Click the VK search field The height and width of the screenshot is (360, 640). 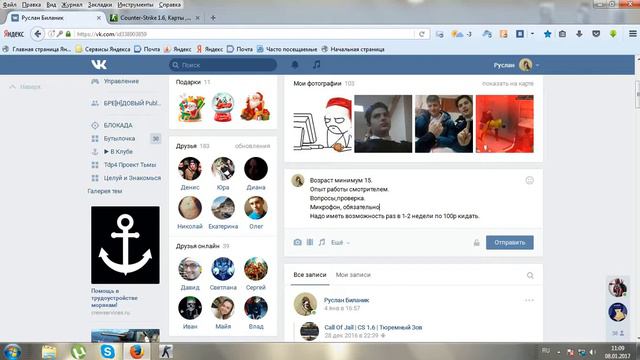[223, 65]
